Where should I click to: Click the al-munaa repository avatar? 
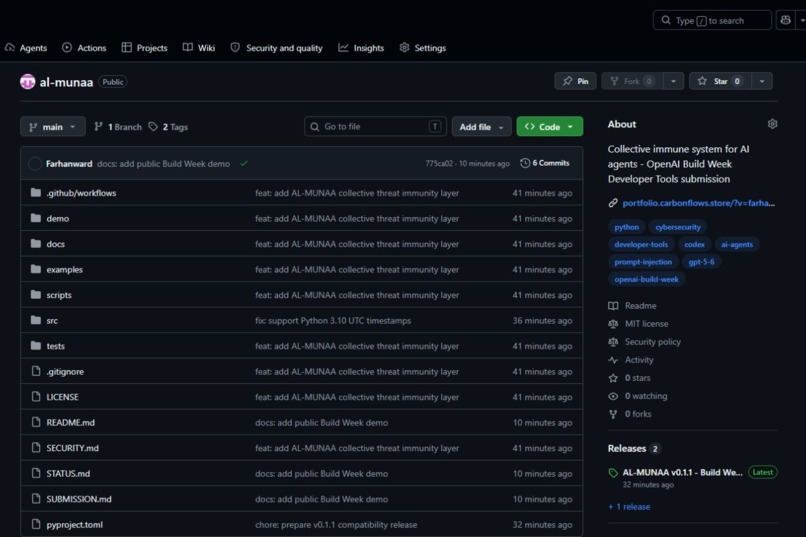coord(27,82)
